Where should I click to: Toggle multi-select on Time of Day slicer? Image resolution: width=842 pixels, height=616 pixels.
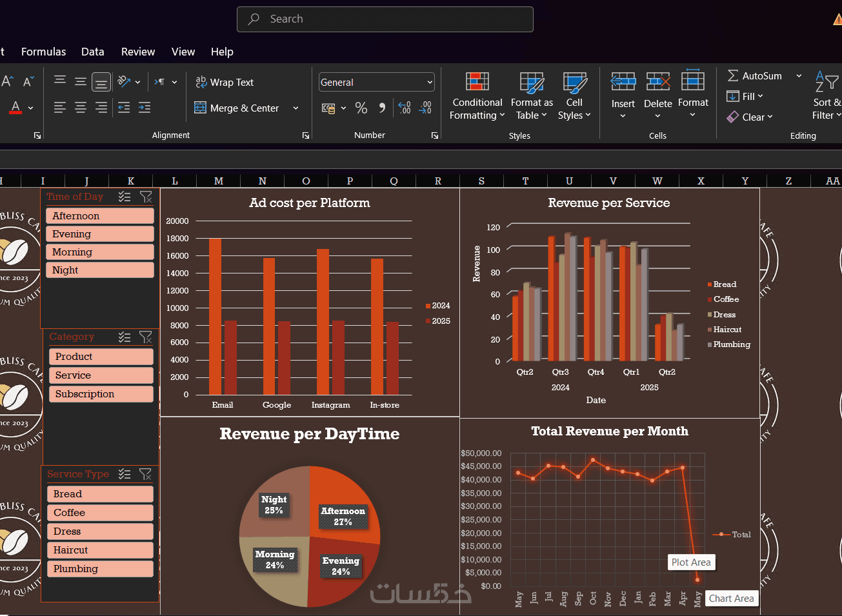click(125, 197)
